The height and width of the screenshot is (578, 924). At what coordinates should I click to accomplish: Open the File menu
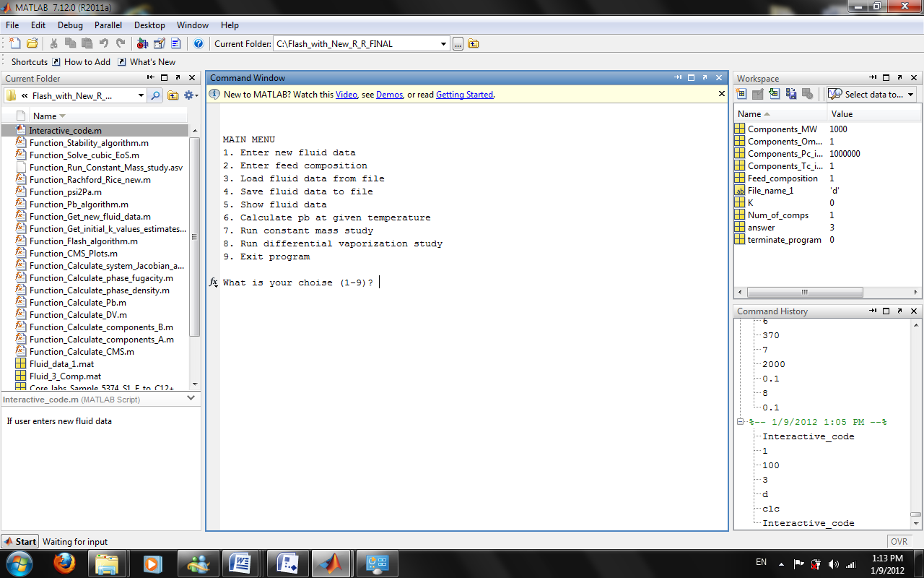12,25
